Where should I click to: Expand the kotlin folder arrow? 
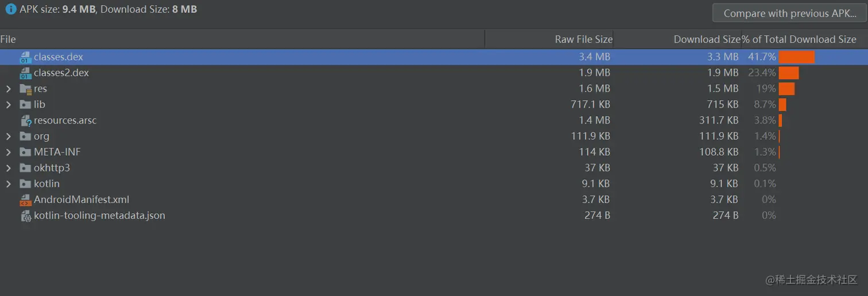tap(8, 184)
